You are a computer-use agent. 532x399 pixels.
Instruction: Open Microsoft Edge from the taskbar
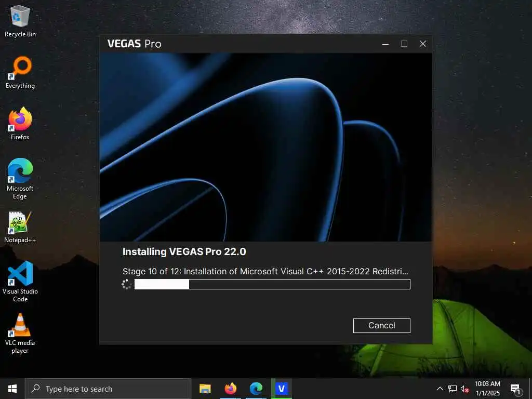[256, 389]
